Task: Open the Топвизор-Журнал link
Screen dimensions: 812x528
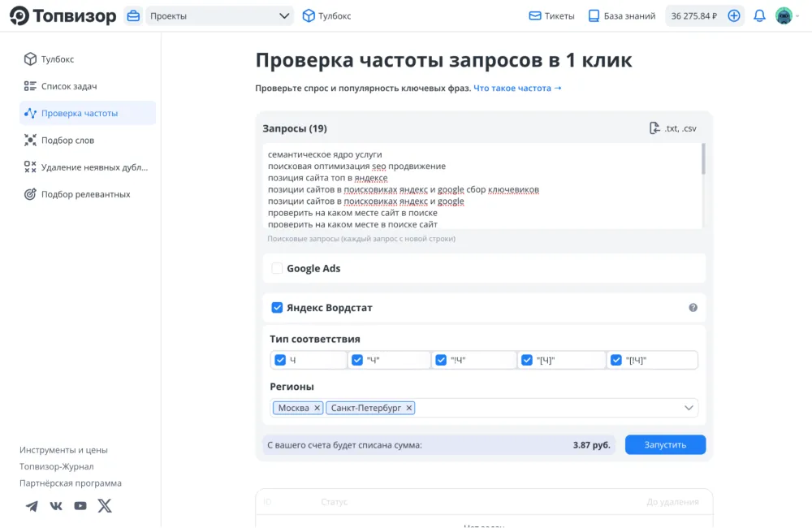Action: click(57, 466)
